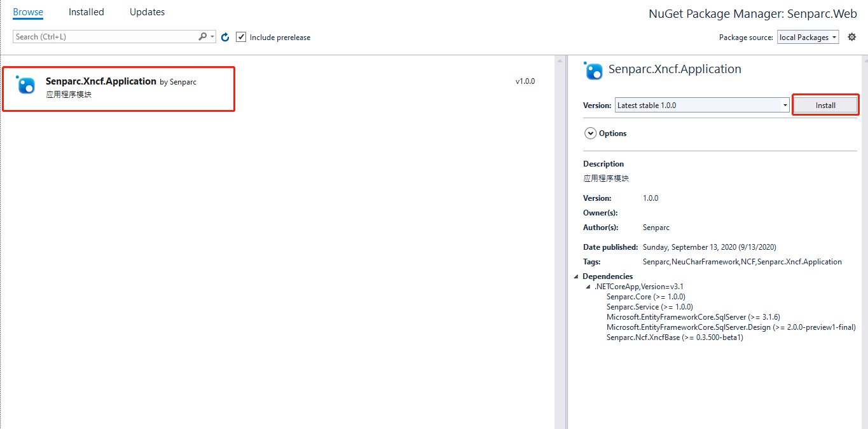
Task: Click Senparc.Service dependency entry
Action: [650, 307]
